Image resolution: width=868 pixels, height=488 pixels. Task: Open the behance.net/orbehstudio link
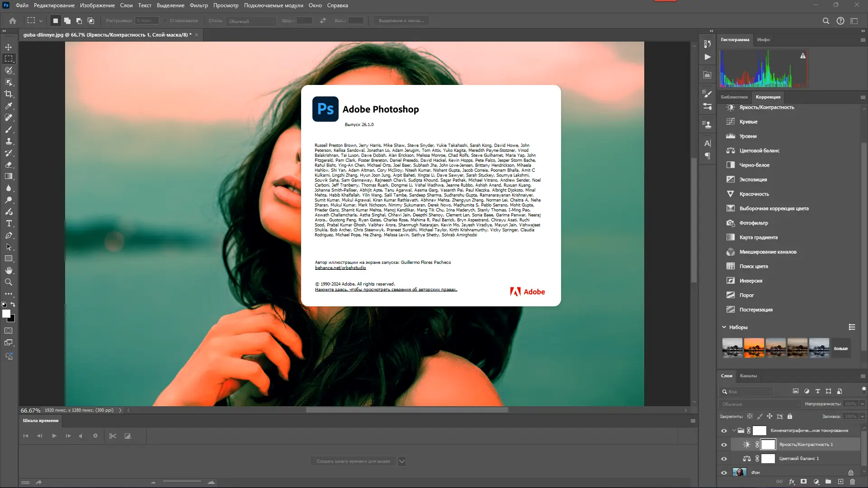[340, 268]
